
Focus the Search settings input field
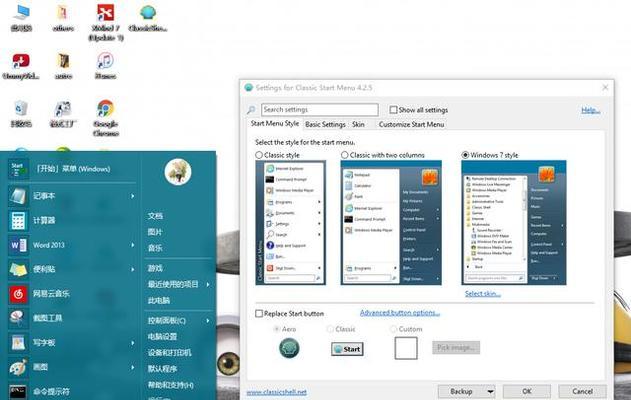pyautogui.click(x=320, y=109)
